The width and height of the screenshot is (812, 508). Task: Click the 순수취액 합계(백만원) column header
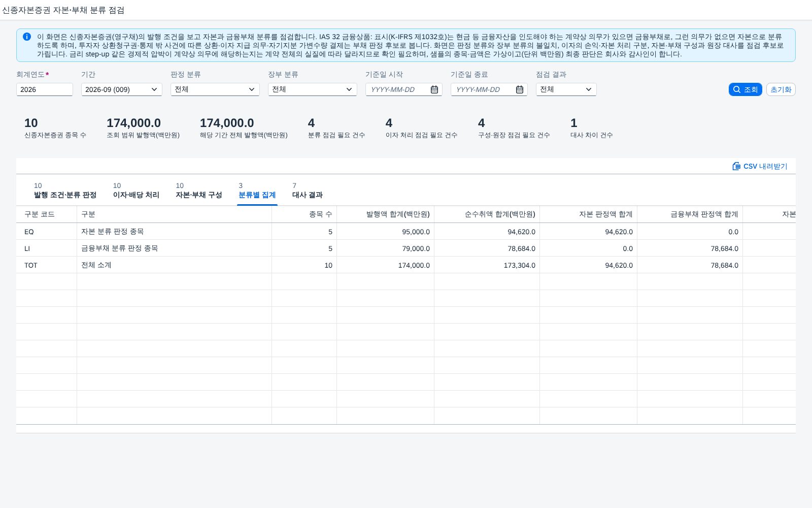click(487, 214)
